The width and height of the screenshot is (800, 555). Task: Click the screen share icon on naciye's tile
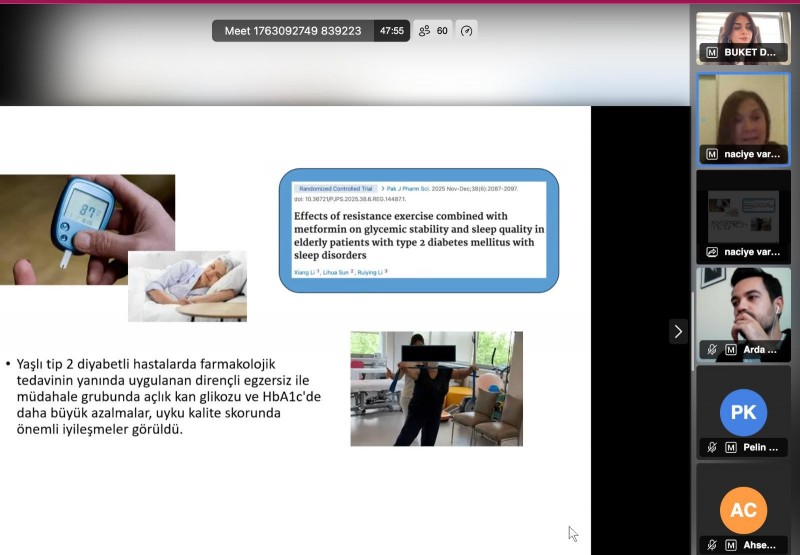tap(712, 252)
